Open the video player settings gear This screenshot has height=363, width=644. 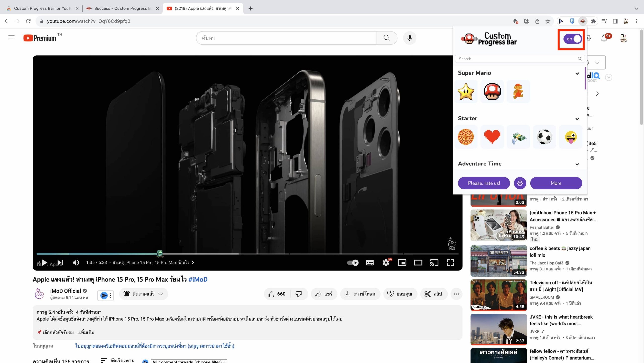tap(386, 263)
